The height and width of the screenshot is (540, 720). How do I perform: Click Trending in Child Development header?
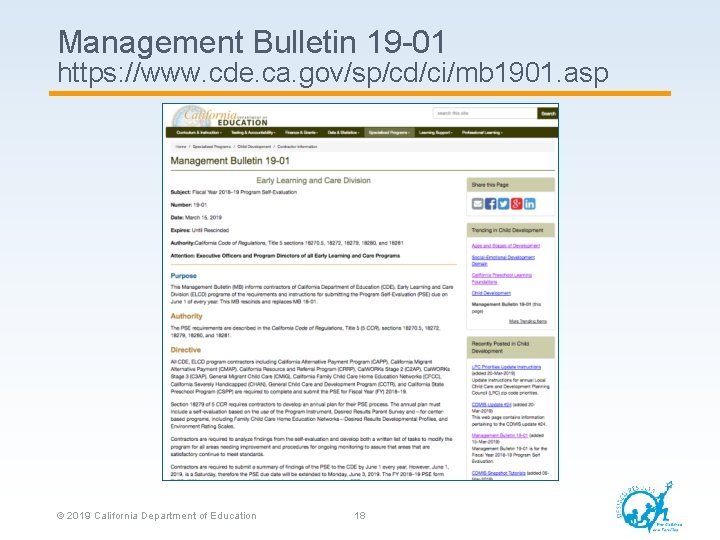[511, 230]
